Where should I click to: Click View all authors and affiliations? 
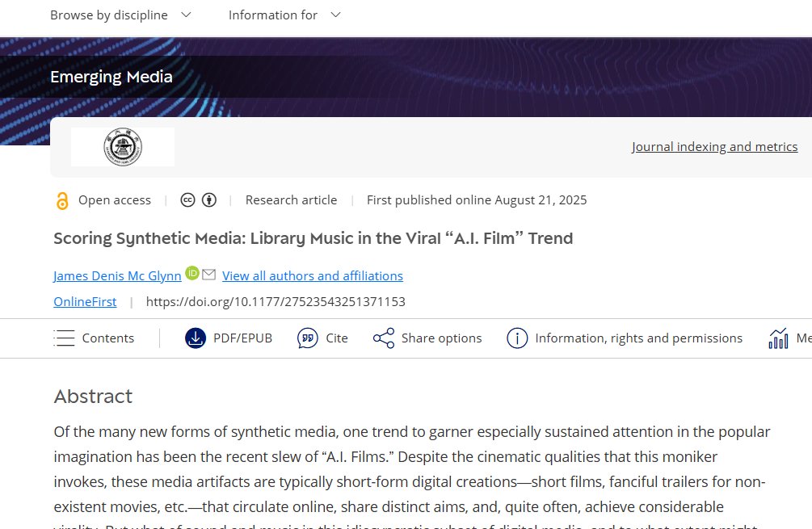[x=313, y=275]
